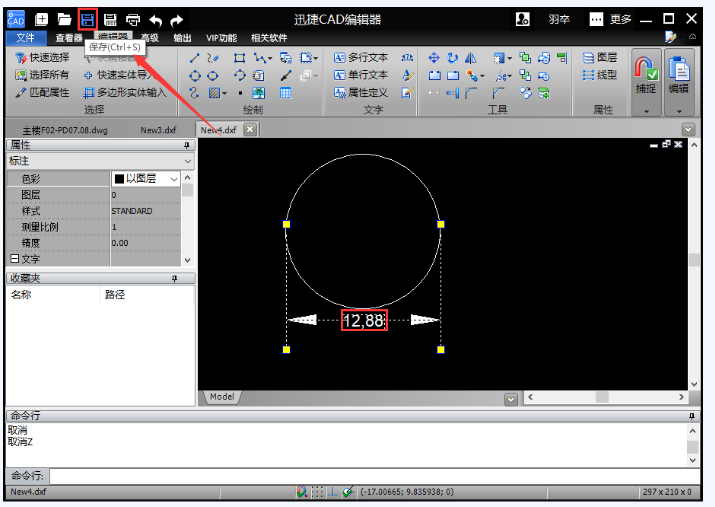This screenshot has height=507, width=715.
Task: Click in the 命令行 command input field
Action: tap(370, 476)
